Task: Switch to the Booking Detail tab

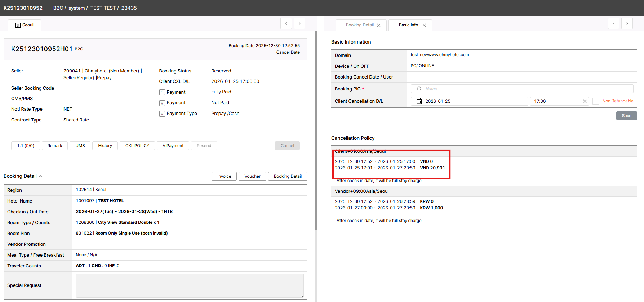Action: 359,25
